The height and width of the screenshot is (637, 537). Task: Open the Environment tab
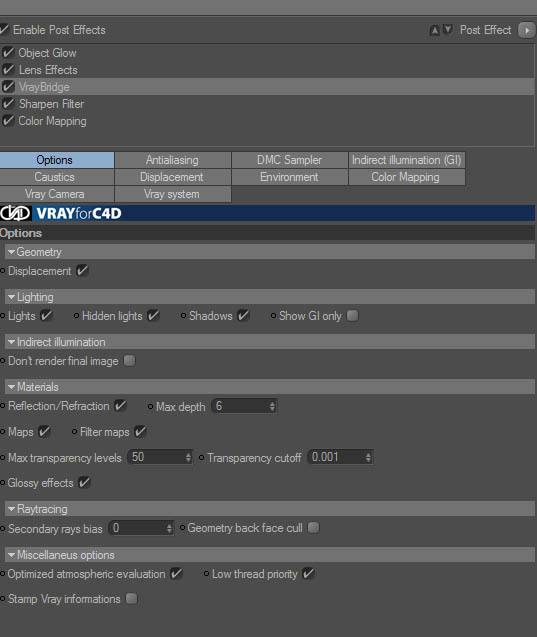tap(290, 177)
